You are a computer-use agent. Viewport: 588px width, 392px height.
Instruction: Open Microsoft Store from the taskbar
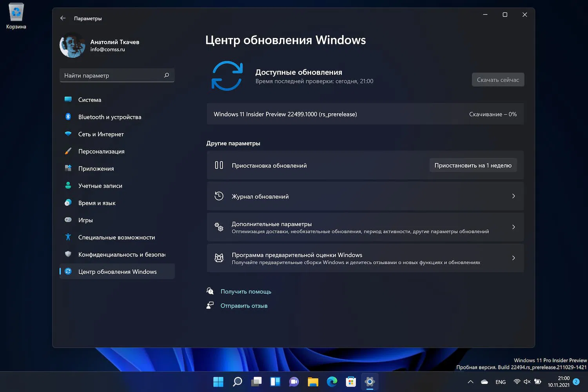point(350,381)
